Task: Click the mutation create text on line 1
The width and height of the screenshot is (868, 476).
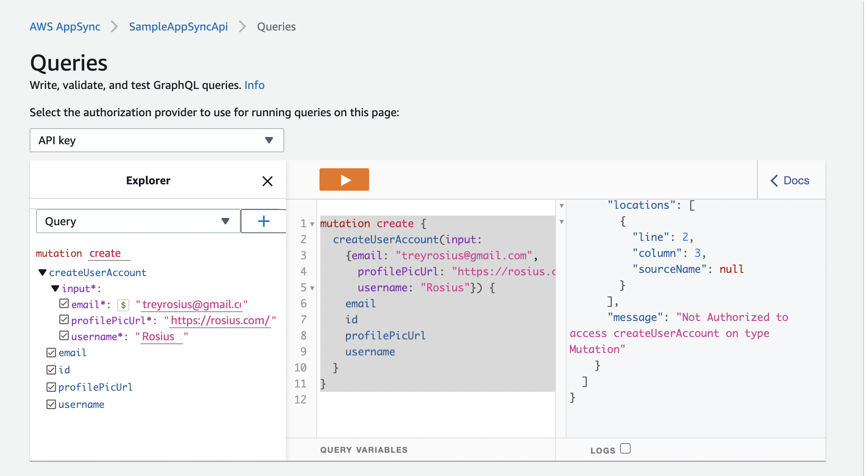Action: tap(367, 224)
